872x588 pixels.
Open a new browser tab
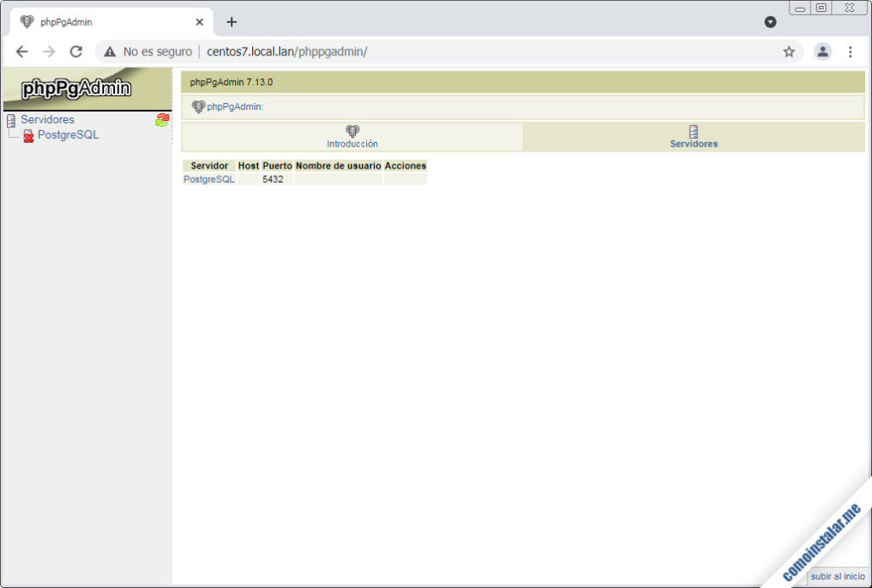(232, 22)
